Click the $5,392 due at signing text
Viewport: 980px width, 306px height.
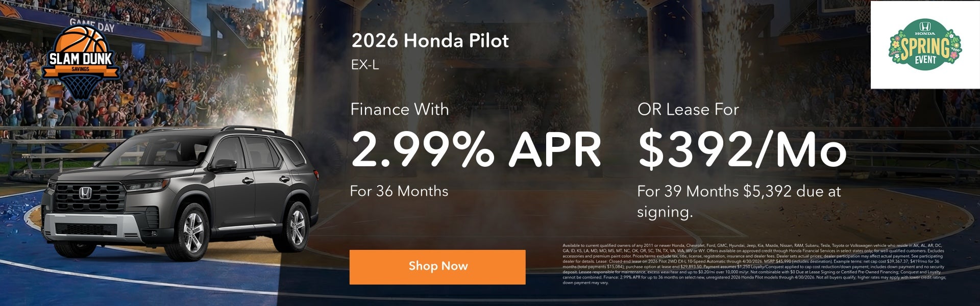[792, 192]
